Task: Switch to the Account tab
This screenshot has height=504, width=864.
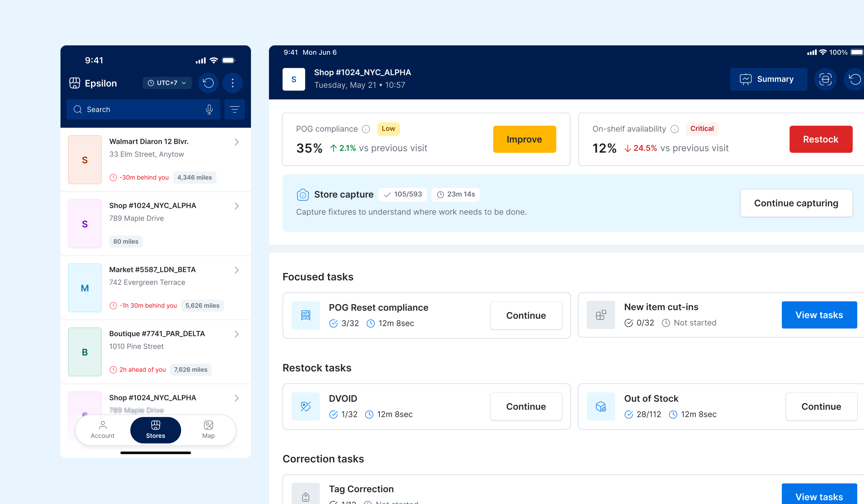Action: click(103, 430)
